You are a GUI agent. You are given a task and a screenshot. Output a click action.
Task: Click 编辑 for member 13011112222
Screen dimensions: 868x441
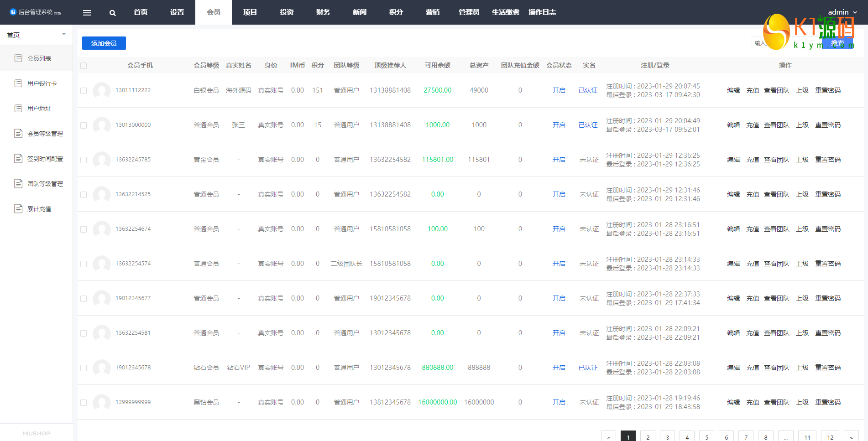click(x=733, y=90)
